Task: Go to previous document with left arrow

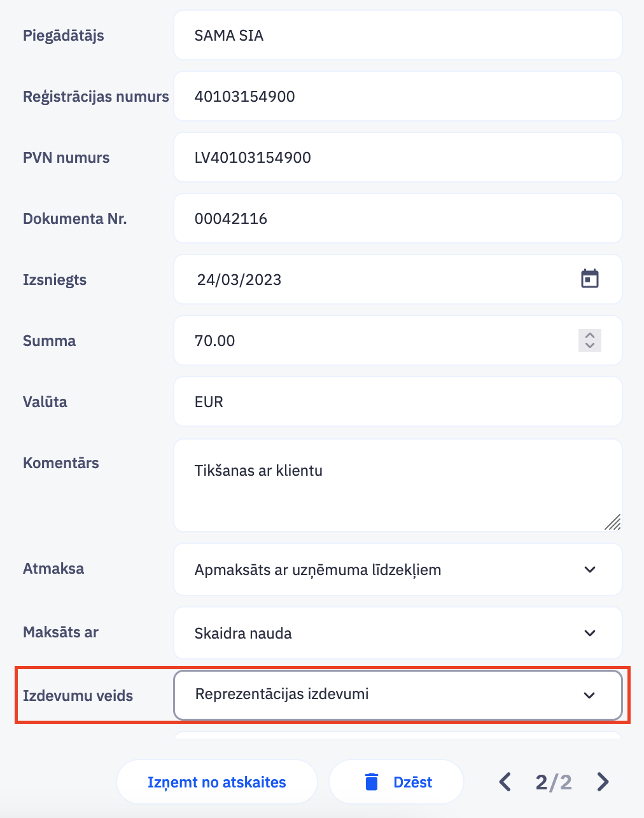Action: tap(505, 782)
